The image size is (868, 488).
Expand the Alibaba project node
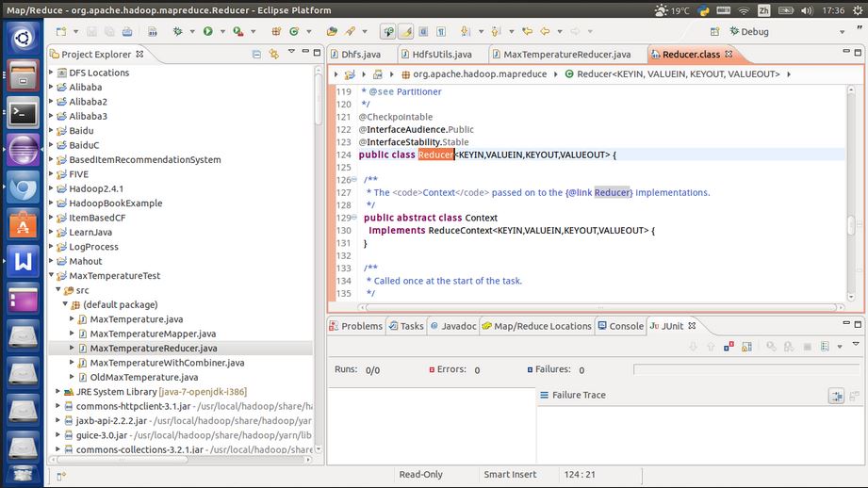point(52,87)
